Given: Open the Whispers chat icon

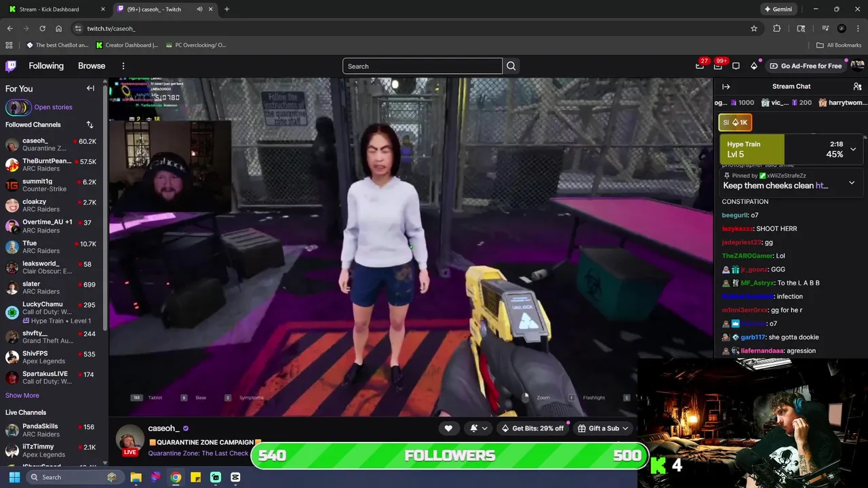Looking at the screenshot, I should pos(736,66).
